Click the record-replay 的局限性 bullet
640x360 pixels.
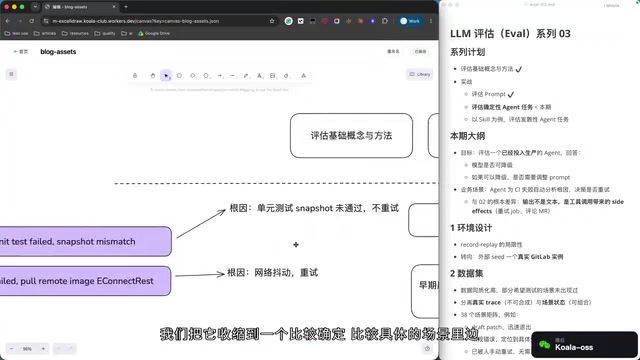pos(491,244)
